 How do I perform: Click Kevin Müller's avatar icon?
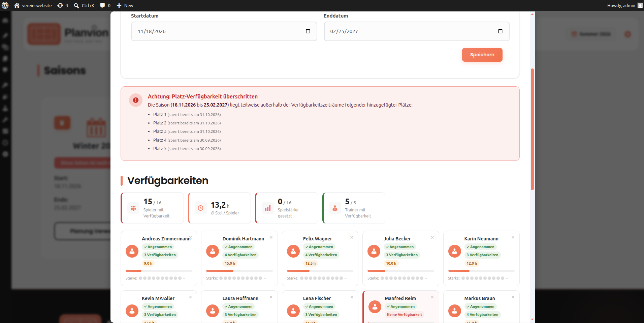132,311
